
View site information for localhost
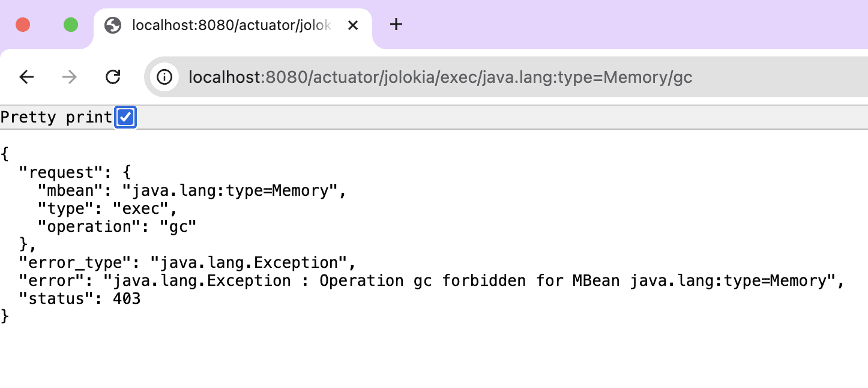point(164,77)
